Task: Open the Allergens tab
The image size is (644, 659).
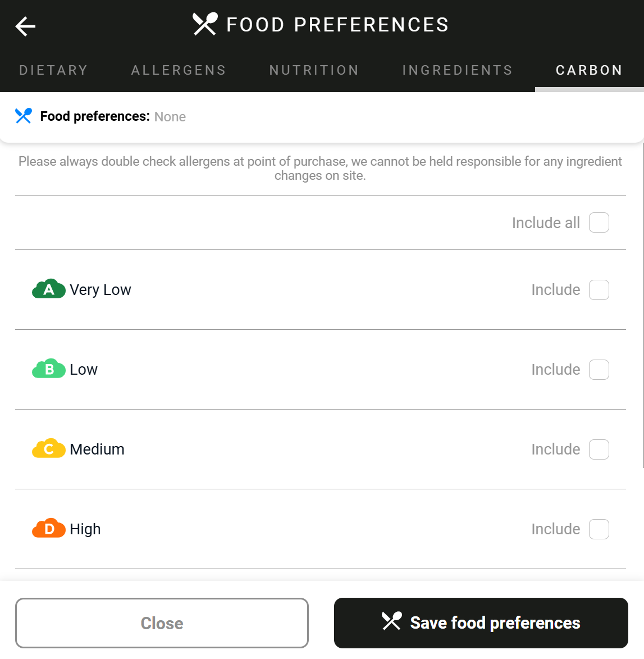Action: (178, 70)
